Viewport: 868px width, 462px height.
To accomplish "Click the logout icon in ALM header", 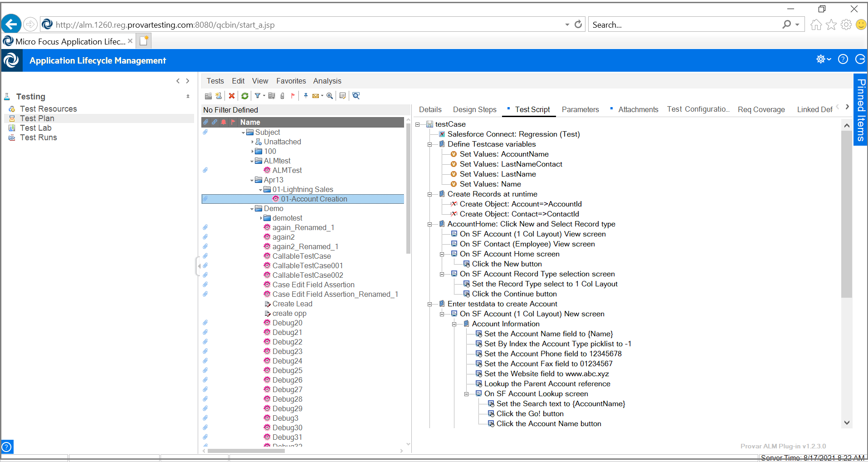I will pos(860,59).
